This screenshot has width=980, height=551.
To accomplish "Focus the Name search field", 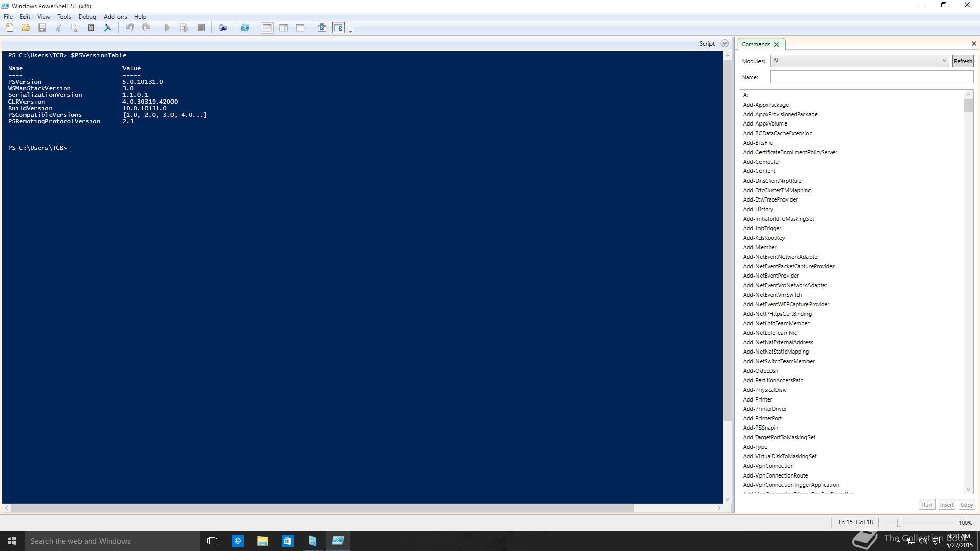I will 871,77.
